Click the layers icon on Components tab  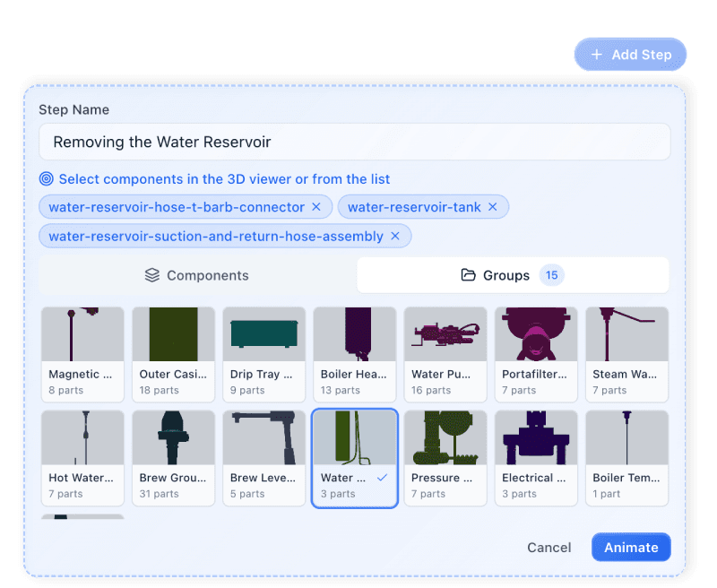[x=151, y=275]
